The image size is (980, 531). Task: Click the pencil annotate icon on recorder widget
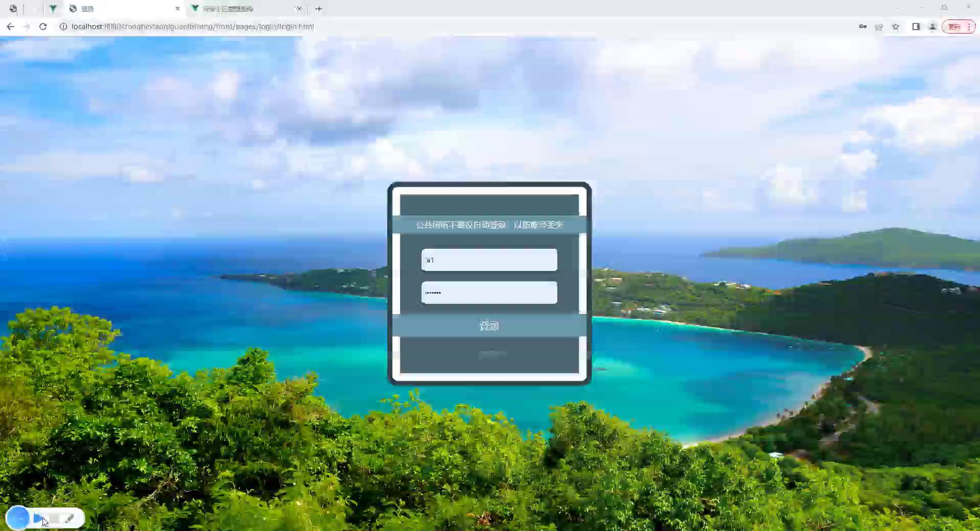coord(69,518)
